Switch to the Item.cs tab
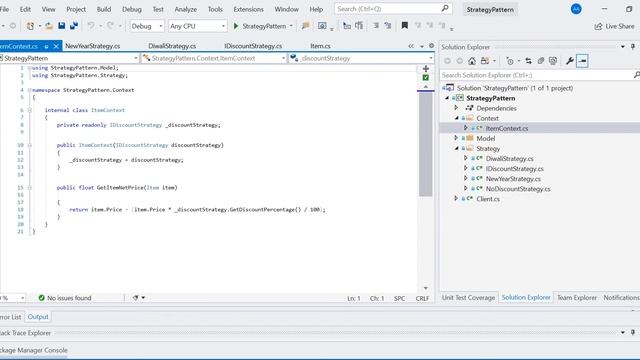The image size is (640, 360). coord(320,46)
